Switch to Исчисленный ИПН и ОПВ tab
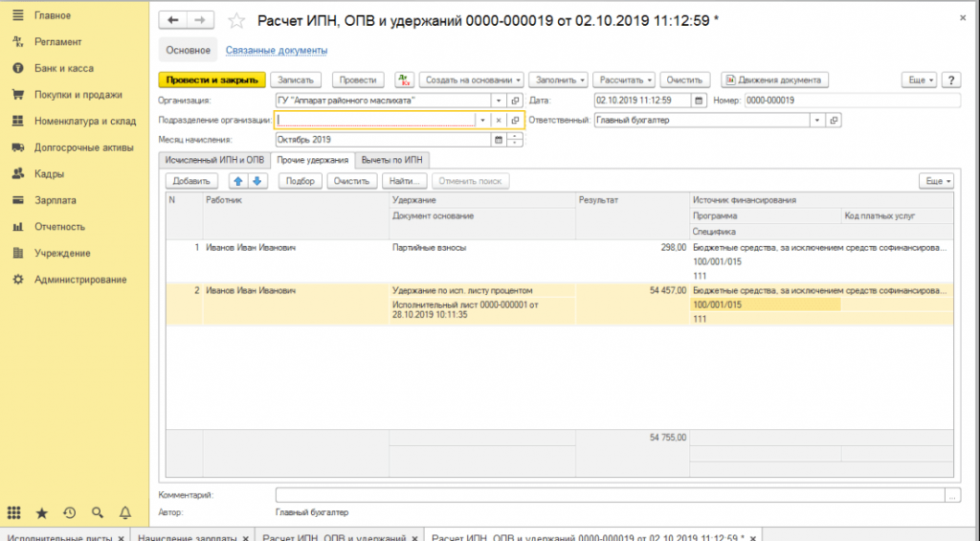 coord(214,160)
